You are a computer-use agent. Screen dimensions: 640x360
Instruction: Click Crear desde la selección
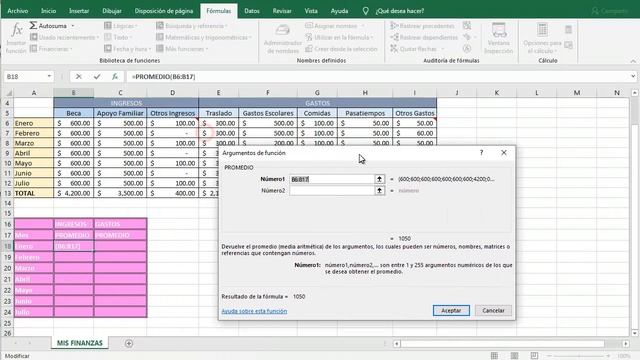click(x=341, y=49)
